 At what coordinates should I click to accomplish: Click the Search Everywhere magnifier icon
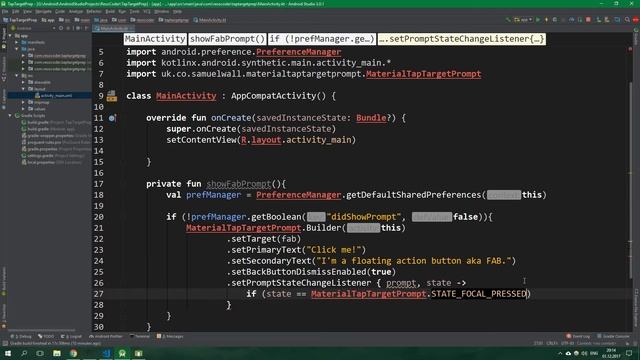[x=627, y=20]
